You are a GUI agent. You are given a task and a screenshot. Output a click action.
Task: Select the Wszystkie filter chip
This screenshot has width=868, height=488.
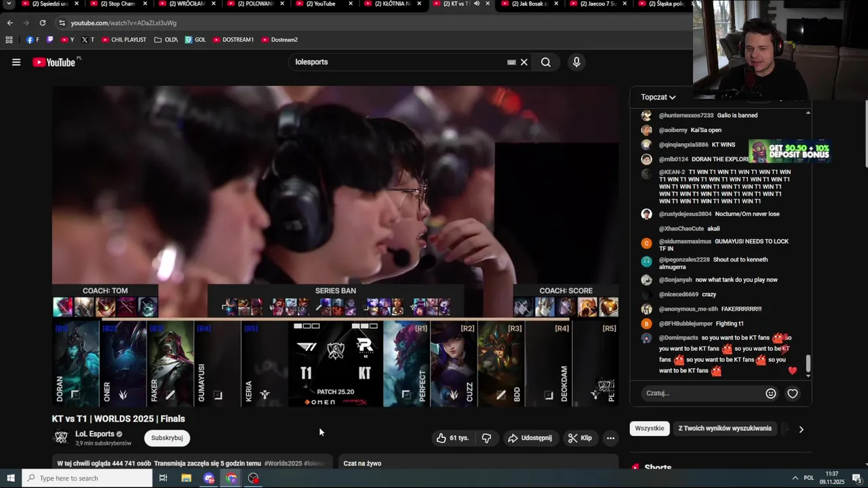[x=650, y=428]
